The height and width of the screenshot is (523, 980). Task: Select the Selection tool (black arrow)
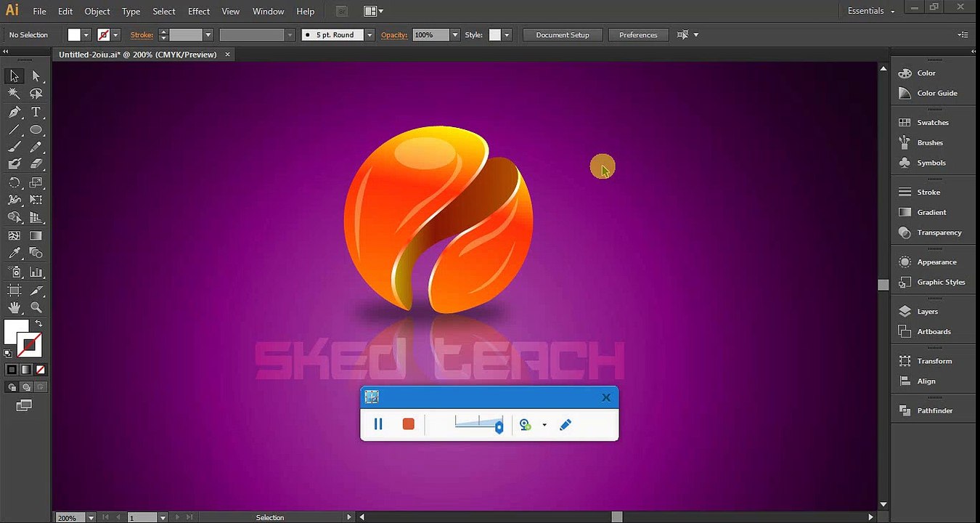tap(14, 76)
